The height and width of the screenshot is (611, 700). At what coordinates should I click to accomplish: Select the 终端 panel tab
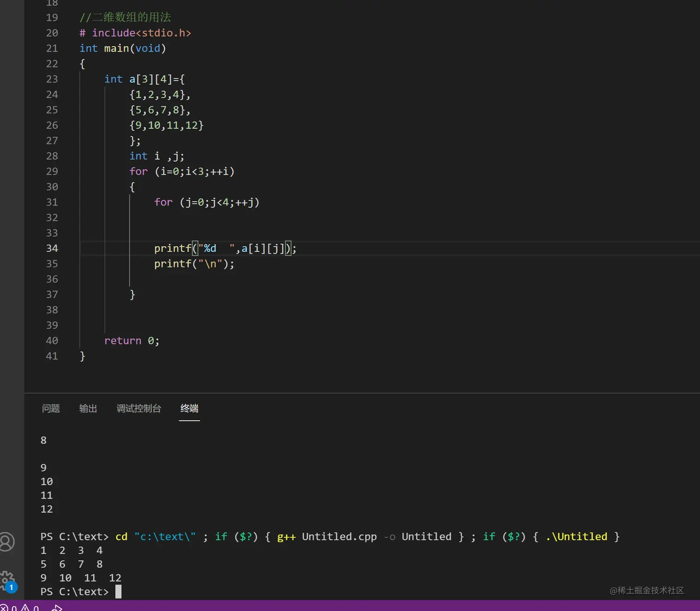tap(189, 408)
